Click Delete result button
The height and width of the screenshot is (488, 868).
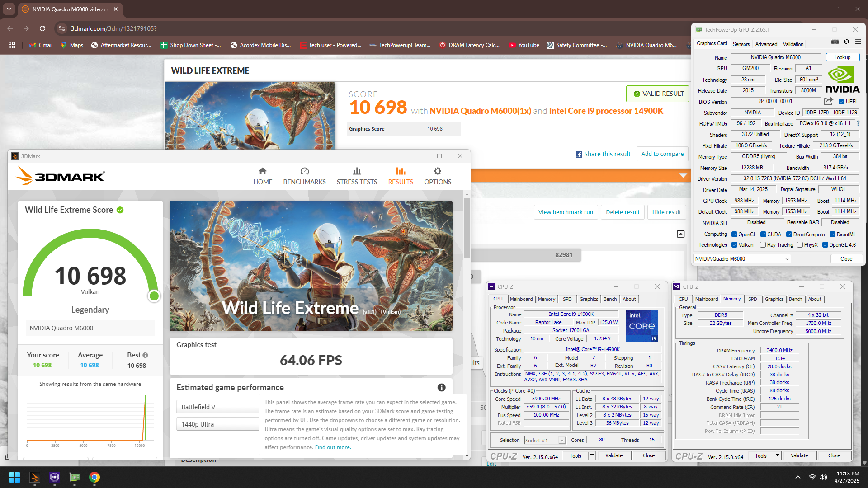623,212
